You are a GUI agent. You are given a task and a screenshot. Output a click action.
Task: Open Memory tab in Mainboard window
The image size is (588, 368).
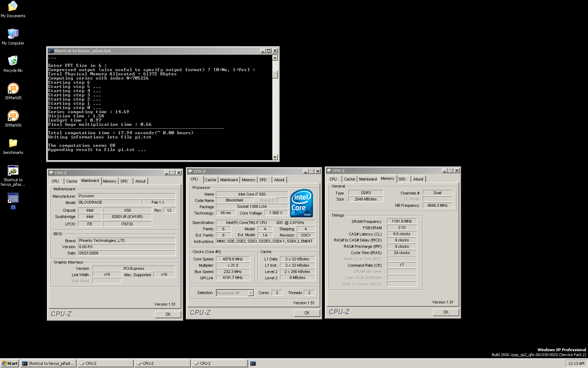(110, 181)
